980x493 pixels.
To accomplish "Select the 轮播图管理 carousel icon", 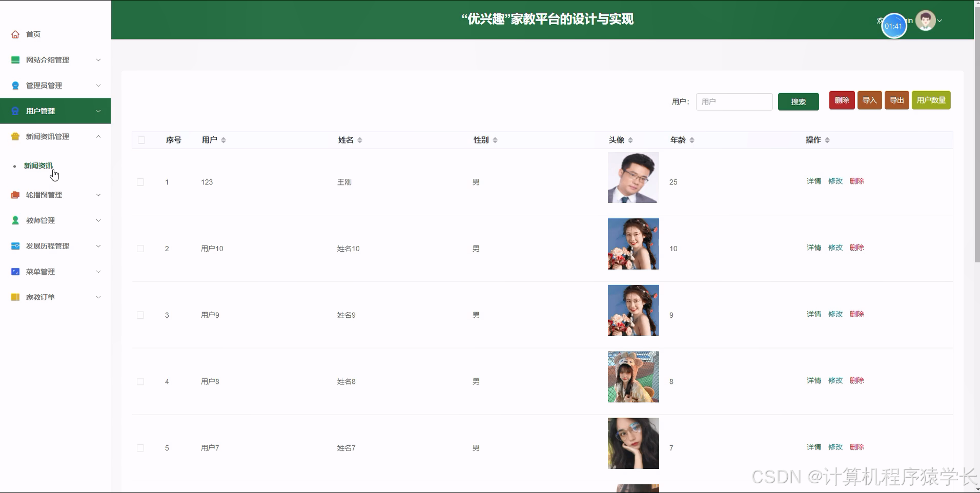I will point(15,195).
